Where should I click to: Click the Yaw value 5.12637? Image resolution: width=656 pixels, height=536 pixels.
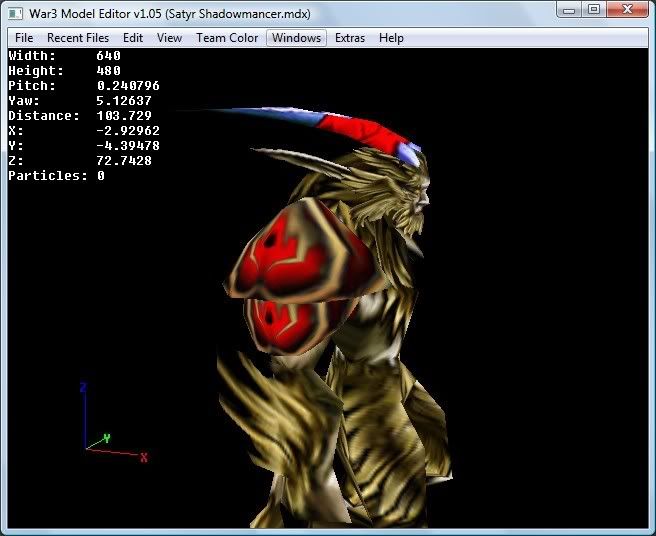pos(124,101)
